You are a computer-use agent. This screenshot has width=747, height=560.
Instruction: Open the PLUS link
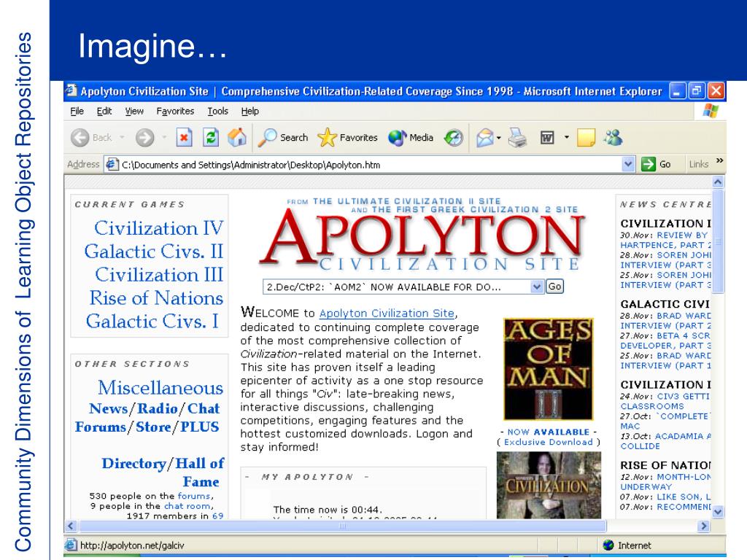pos(199,427)
